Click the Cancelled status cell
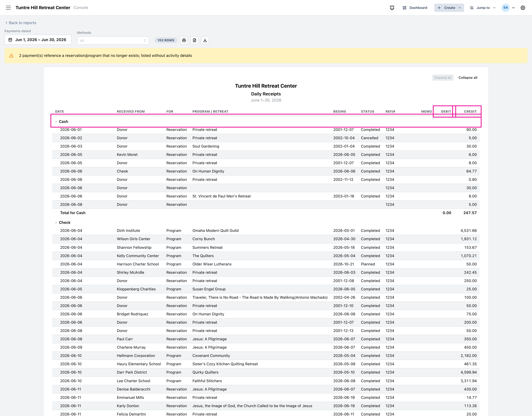532x416 pixels. pos(369,138)
